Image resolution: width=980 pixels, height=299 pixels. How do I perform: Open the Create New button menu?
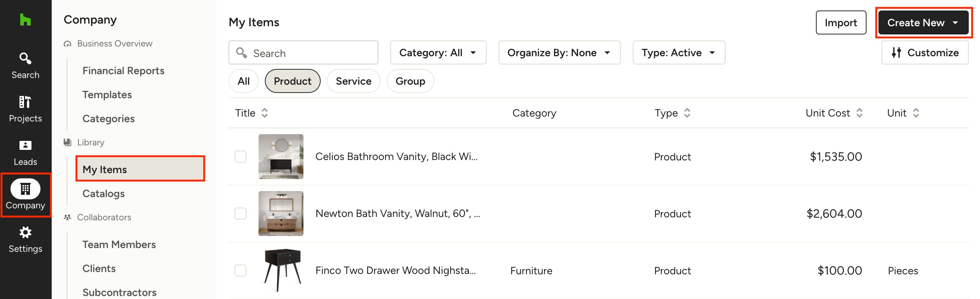(923, 22)
